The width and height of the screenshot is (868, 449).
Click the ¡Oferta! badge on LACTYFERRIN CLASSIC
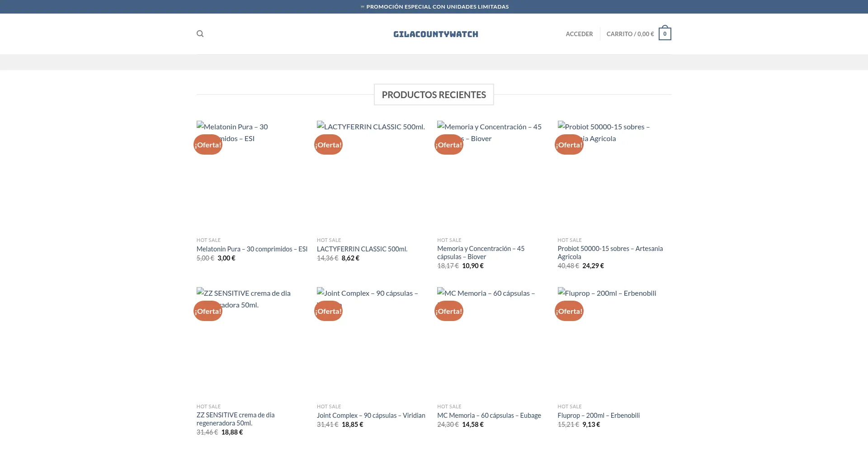[x=328, y=145]
